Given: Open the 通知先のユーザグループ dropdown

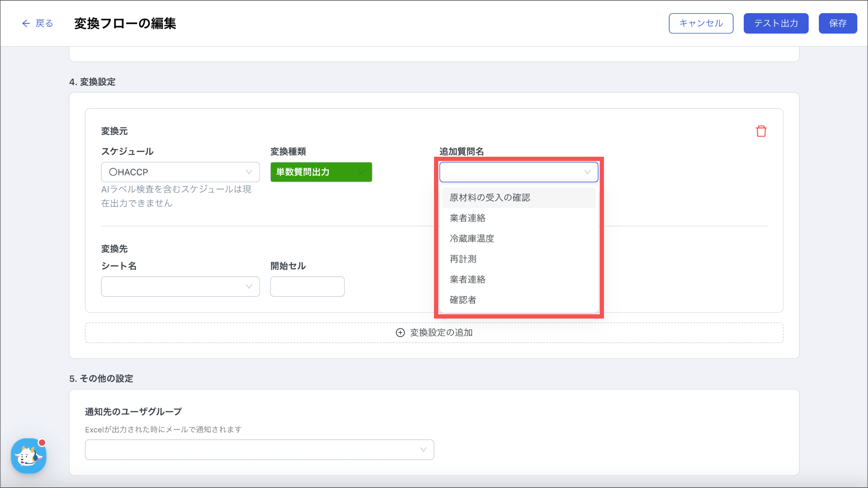Looking at the screenshot, I should pos(259,450).
